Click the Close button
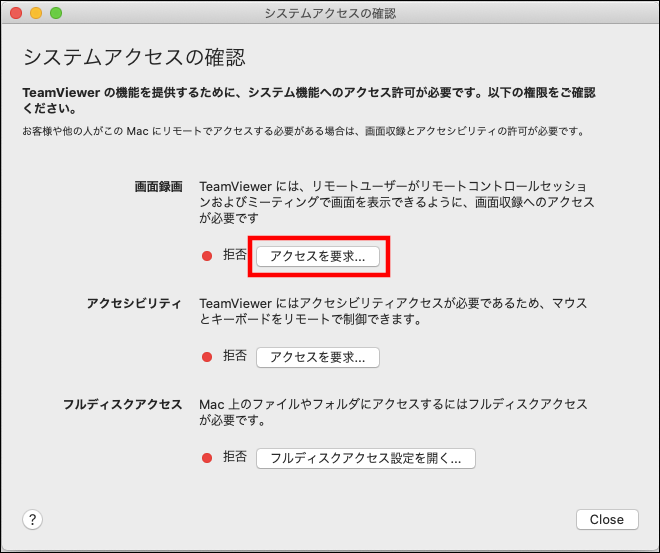The height and width of the screenshot is (553, 660). pyautogui.click(x=607, y=519)
